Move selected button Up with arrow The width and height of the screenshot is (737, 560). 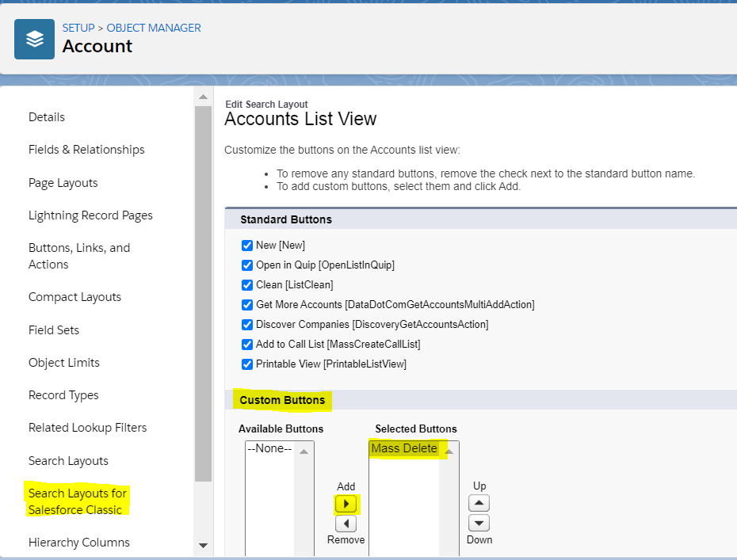coord(479,503)
